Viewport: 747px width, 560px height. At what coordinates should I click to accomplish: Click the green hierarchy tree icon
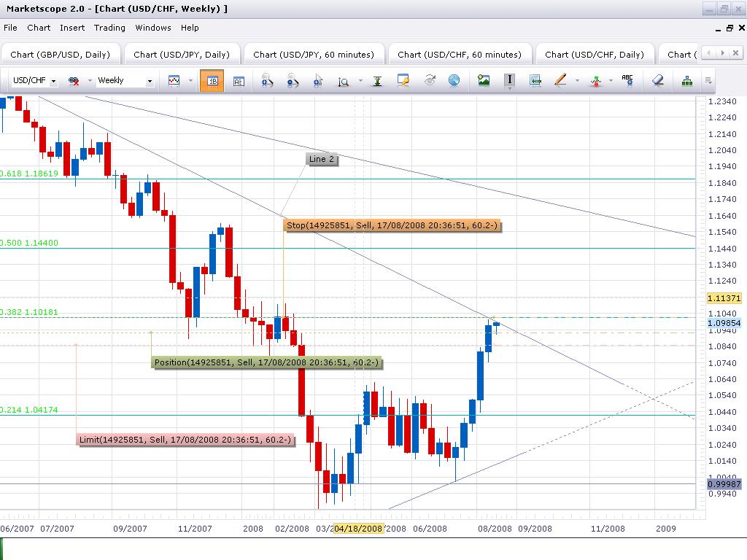point(687,81)
